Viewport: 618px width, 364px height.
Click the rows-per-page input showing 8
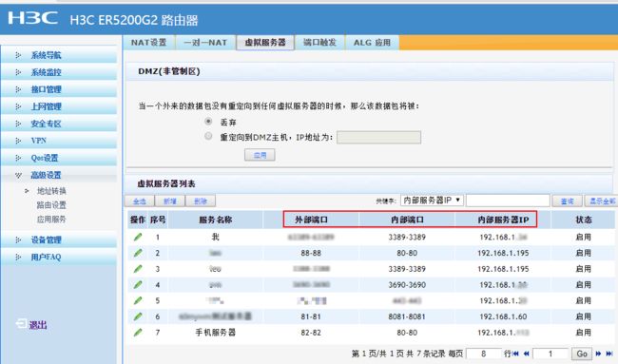coord(484,354)
